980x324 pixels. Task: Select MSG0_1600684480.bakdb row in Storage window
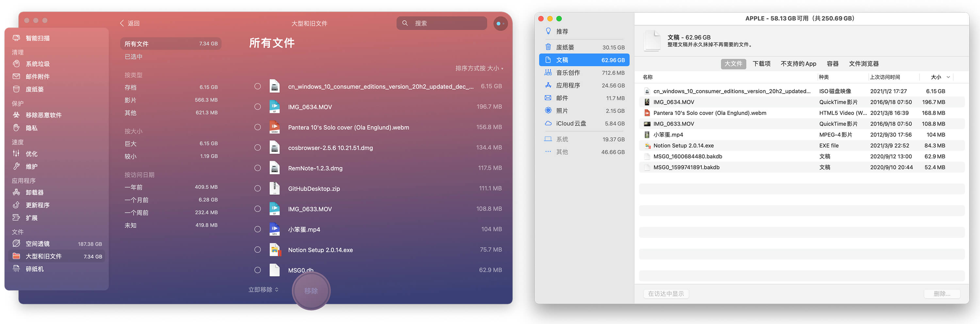click(x=802, y=156)
